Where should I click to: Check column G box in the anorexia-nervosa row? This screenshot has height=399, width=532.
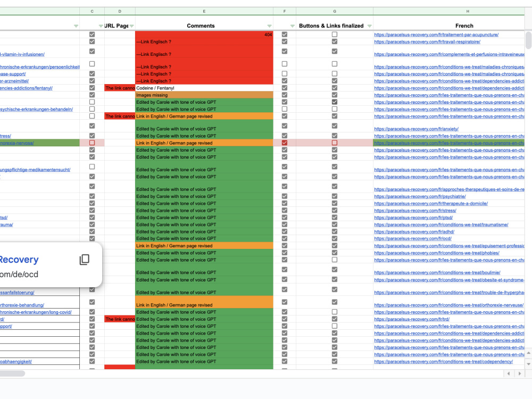coord(335,143)
